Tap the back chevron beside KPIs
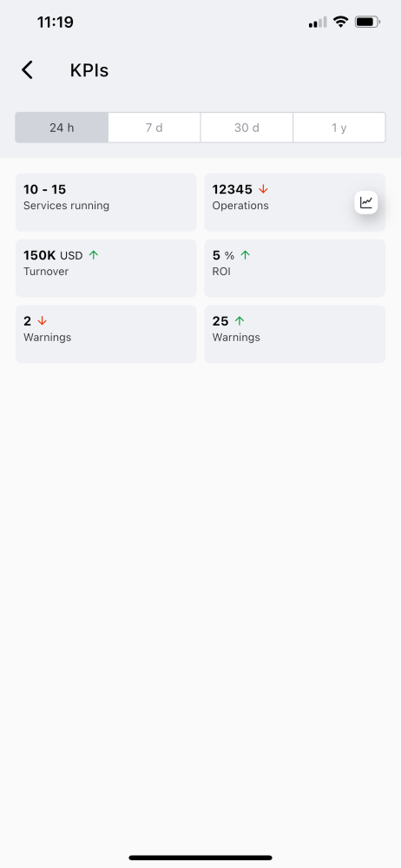 tap(27, 70)
